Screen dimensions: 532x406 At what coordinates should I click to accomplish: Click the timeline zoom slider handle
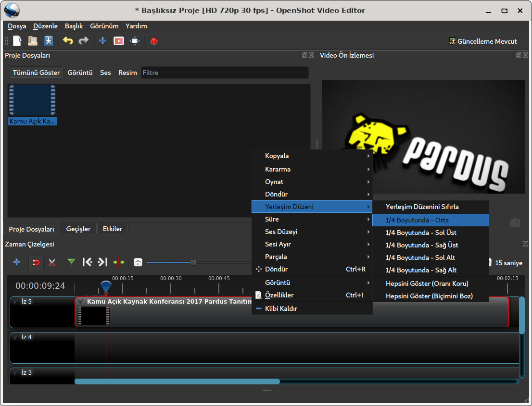193,262
